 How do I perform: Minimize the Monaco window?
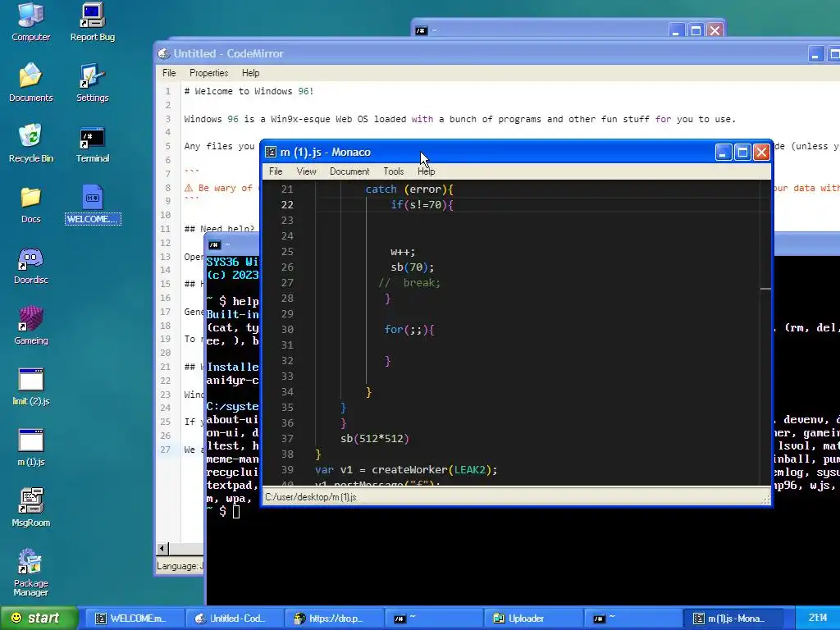724,153
